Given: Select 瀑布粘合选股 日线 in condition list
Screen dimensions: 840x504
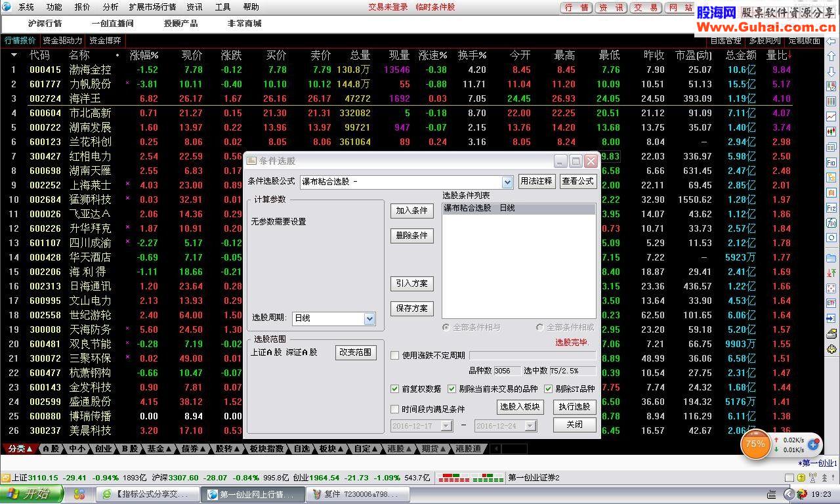Looking at the screenshot, I should click(x=518, y=208).
